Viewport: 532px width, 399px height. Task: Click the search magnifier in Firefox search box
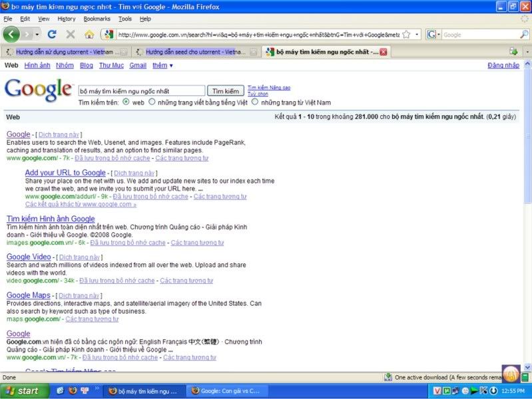[x=525, y=35]
